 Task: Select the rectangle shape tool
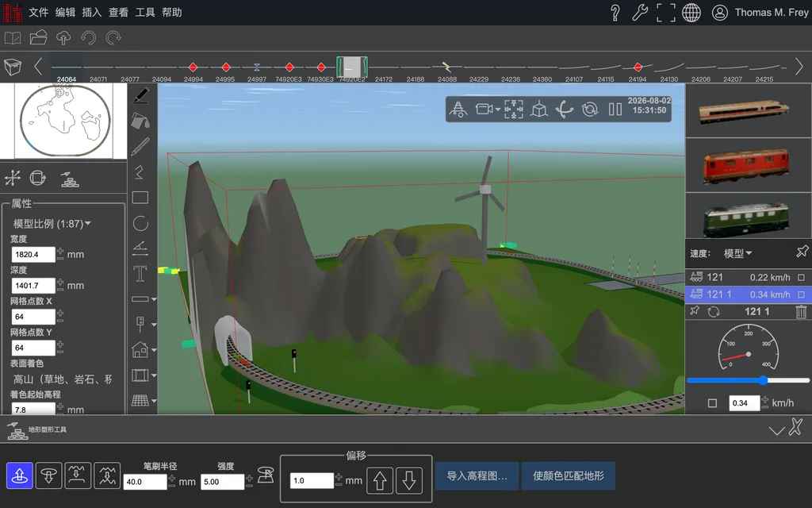140,198
